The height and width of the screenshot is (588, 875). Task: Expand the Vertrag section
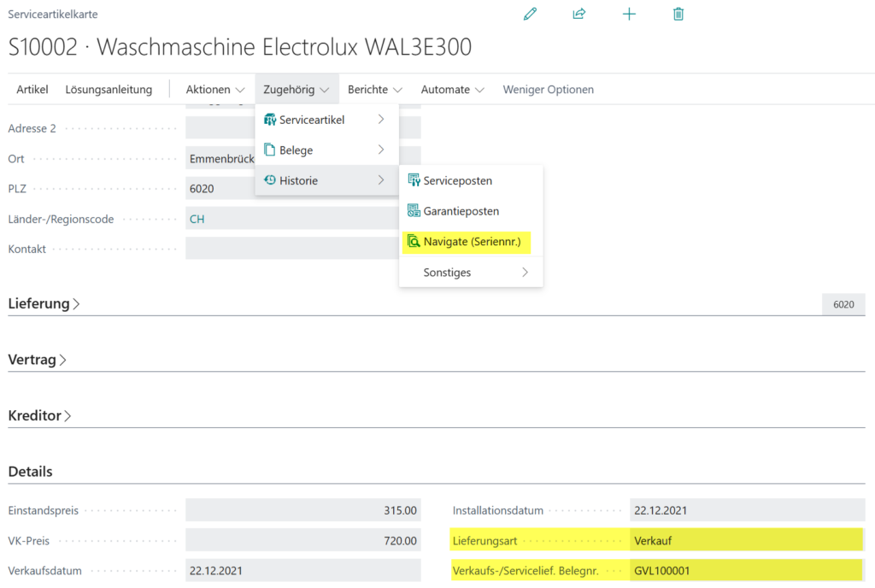pos(37,360)
